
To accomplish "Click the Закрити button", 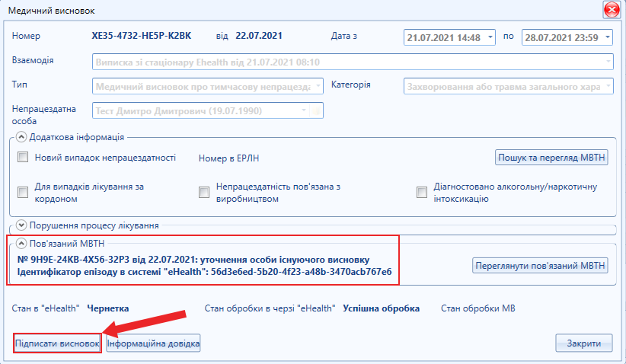I will pos(583,343).
